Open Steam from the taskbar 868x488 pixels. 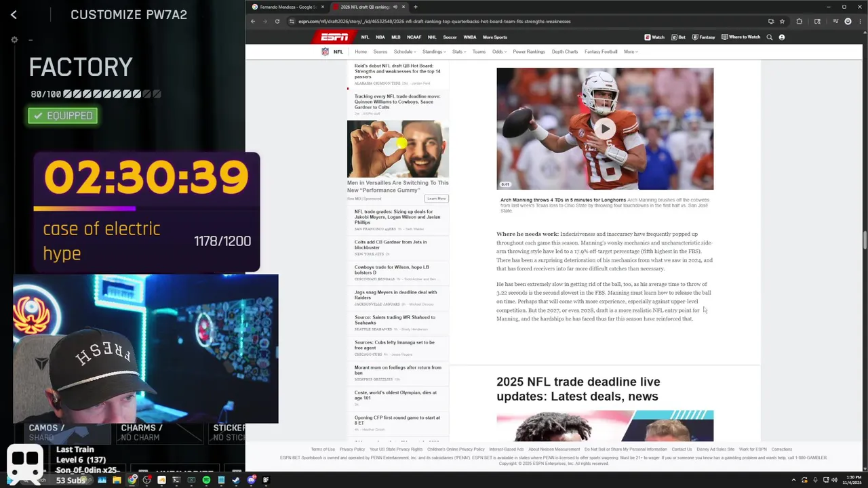(236, 480)
